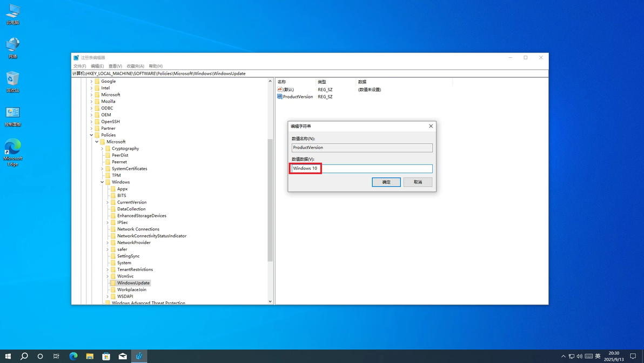
Task: Open the 编辑(E) menu
Action: point(97,66)
